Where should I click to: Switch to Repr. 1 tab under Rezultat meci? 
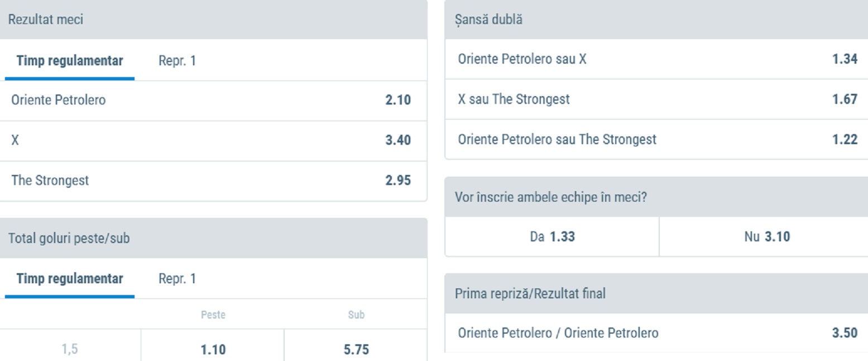[x=178, y=60]
